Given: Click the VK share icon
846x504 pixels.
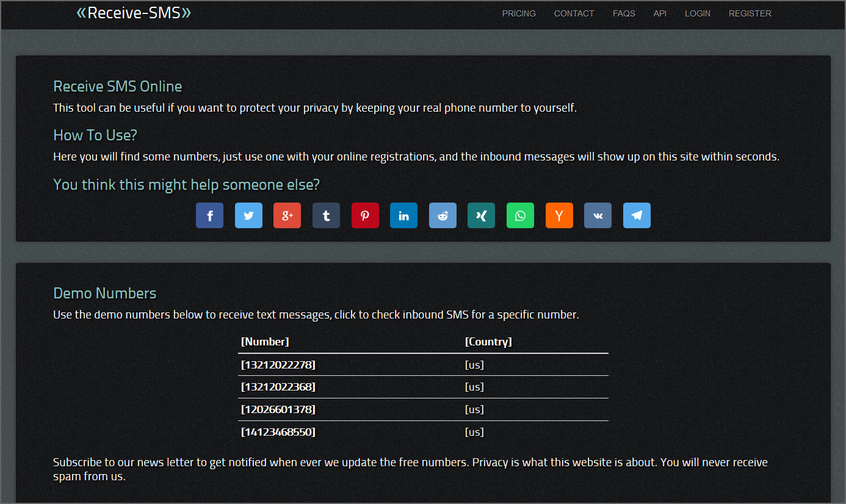Looking at the screenshot, I should point(598,216).
